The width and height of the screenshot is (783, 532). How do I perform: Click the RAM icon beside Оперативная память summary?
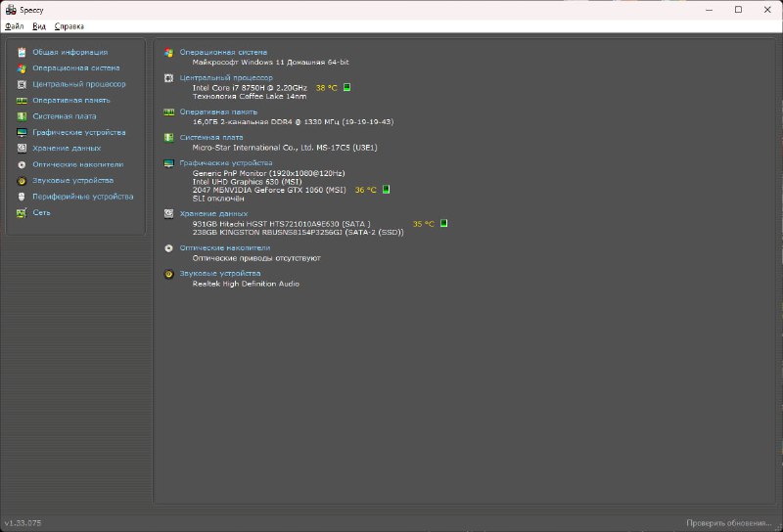(x=168, y=111)
